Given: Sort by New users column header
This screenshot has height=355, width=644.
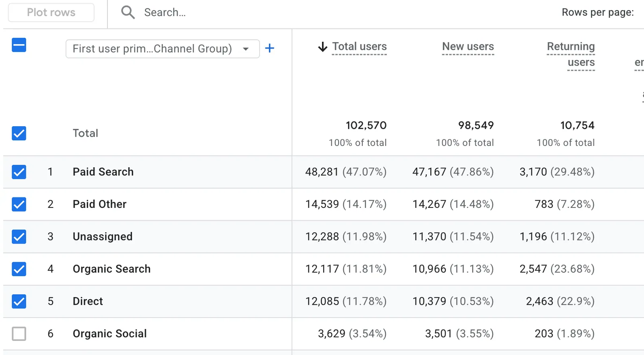Looking at the screenshot, I should 468,47.
